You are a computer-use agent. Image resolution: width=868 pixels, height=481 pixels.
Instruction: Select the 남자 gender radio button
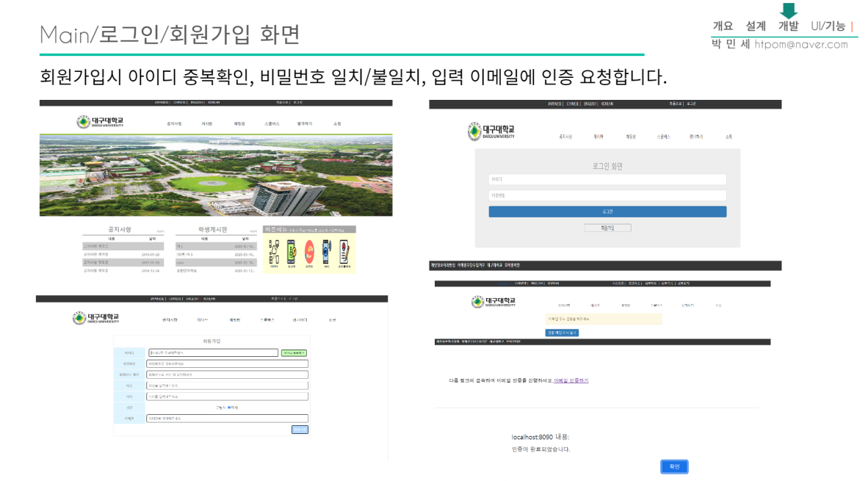coord(217,408)
